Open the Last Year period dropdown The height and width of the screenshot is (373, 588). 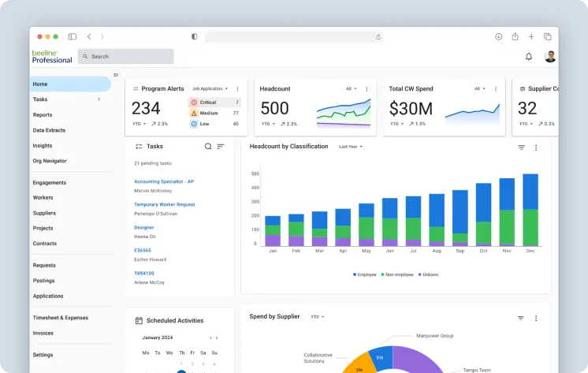click(351, 147)
